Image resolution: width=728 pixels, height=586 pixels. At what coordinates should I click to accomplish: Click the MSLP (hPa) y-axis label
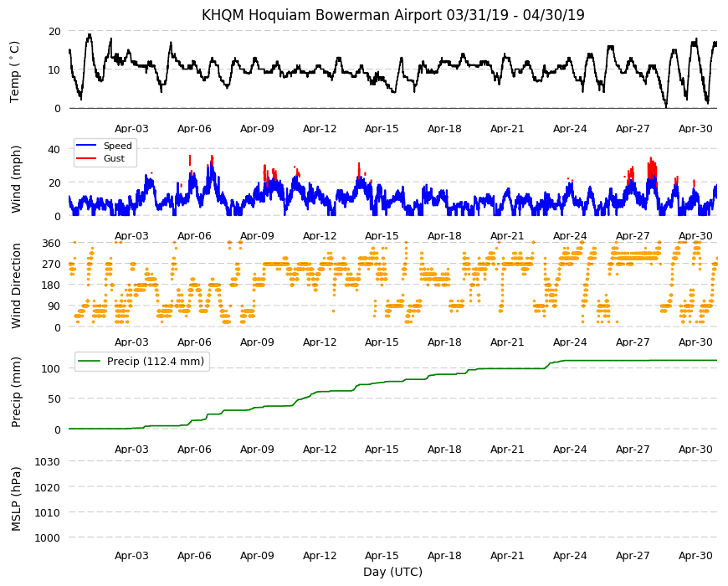pos(16,498)
